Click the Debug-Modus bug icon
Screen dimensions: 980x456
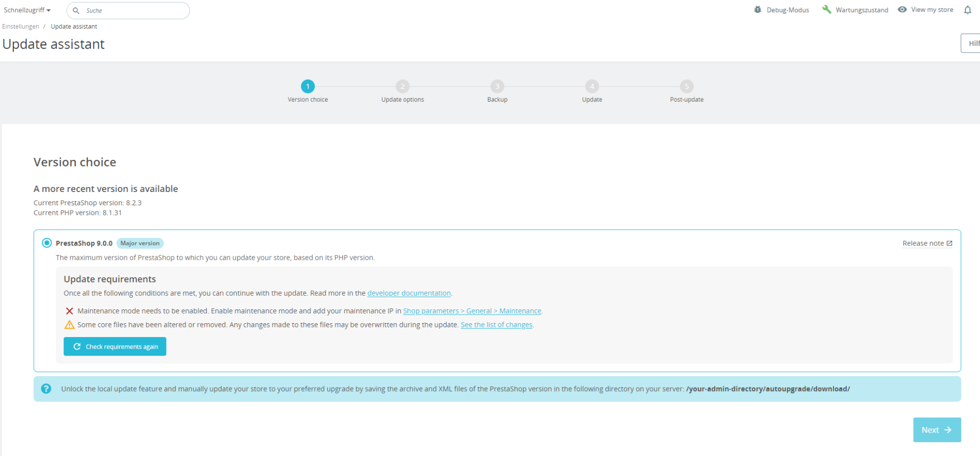pyautogui.click(x=758, y=10)
